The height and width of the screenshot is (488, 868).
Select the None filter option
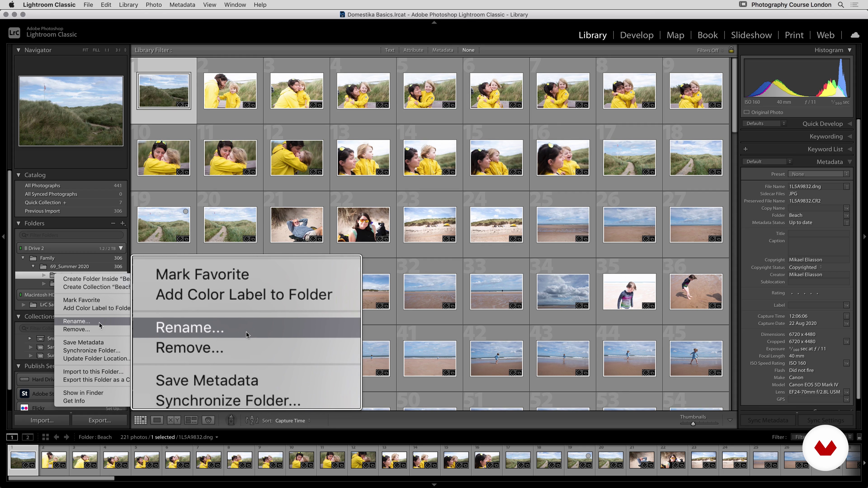tap(468, 50)
